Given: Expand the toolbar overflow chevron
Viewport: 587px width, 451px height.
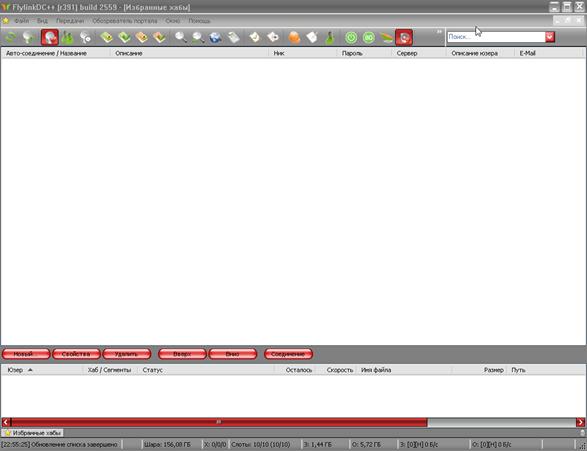Looking at the screenshot, I should point(439,32).
